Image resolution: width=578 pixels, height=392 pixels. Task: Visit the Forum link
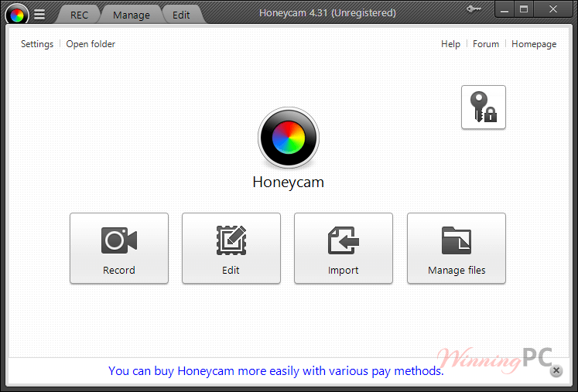point(486,44)
